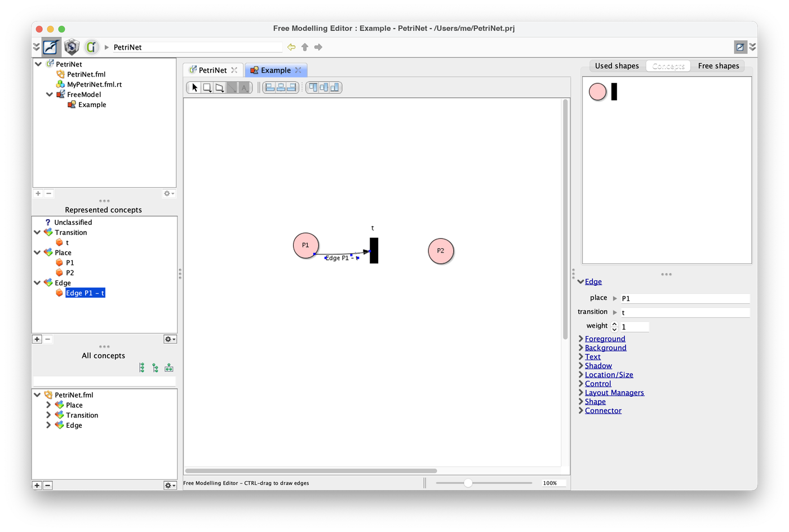Open the Background properties link
789x532 pixels.
606,348
